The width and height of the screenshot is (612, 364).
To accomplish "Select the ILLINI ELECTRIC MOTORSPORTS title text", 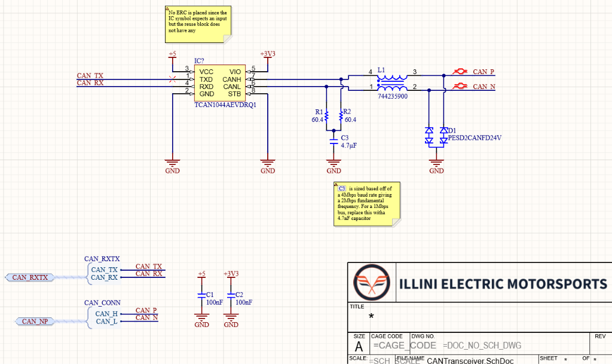I will (503, 284).
